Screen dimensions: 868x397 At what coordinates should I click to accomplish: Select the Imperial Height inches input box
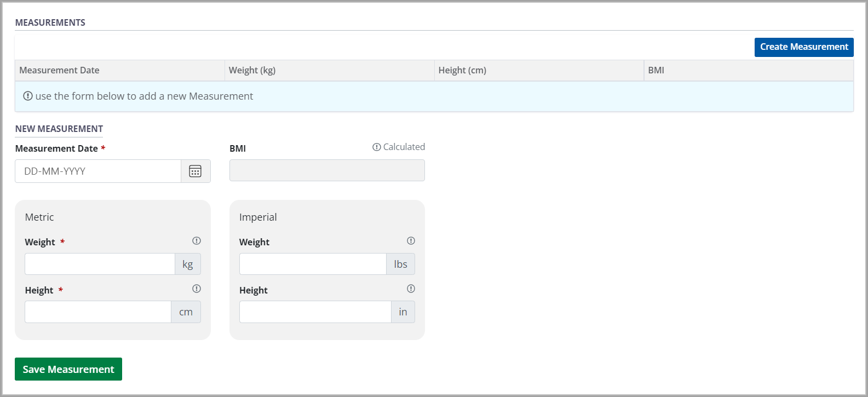point(315,312)
